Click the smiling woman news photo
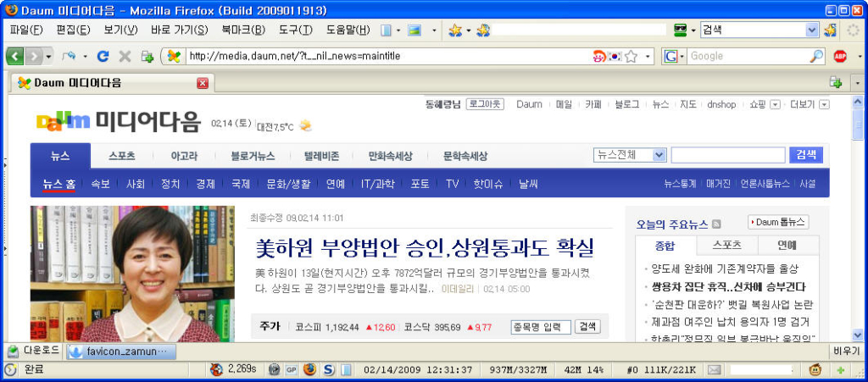 (132, 274)
